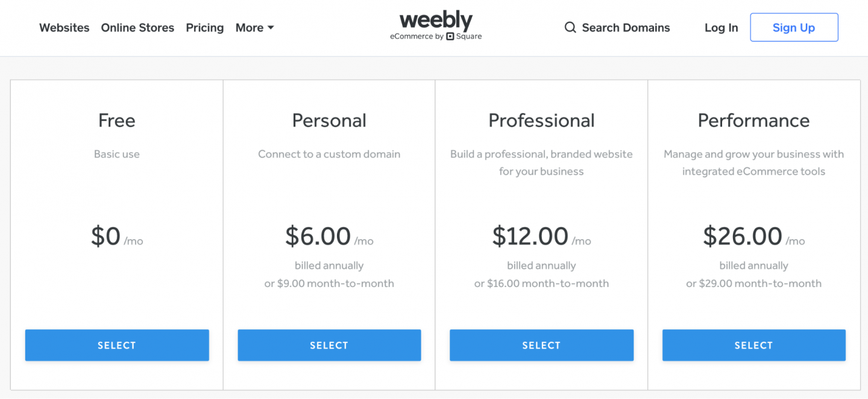Hit Select under the Professional plan

click(x=541, y=345)
